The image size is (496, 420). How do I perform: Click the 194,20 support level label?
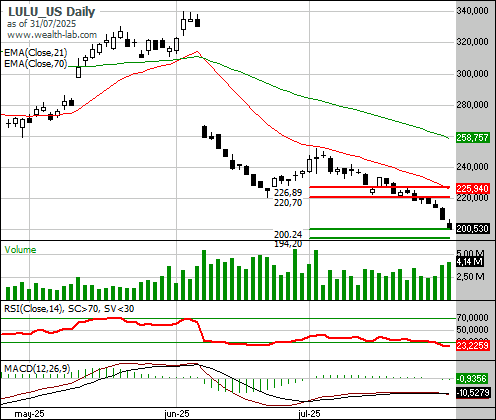288,244
